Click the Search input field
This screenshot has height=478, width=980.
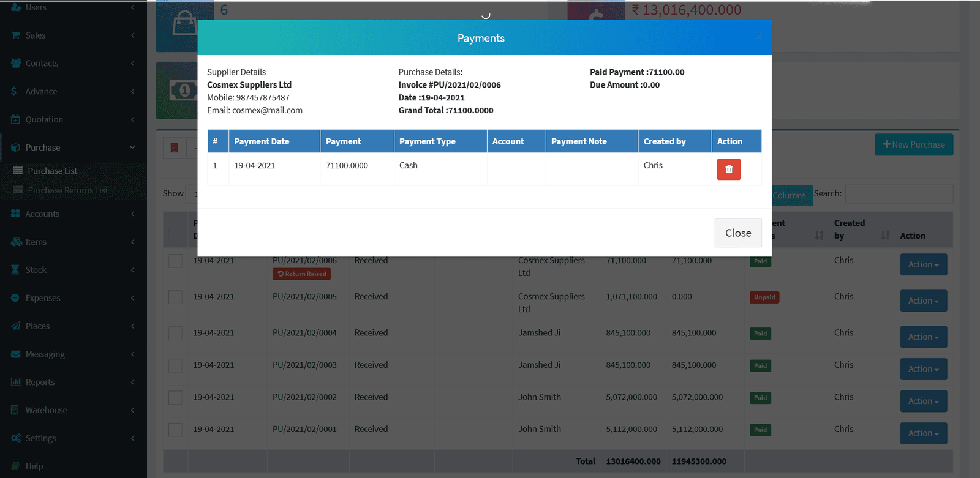[x=899, y=194]
